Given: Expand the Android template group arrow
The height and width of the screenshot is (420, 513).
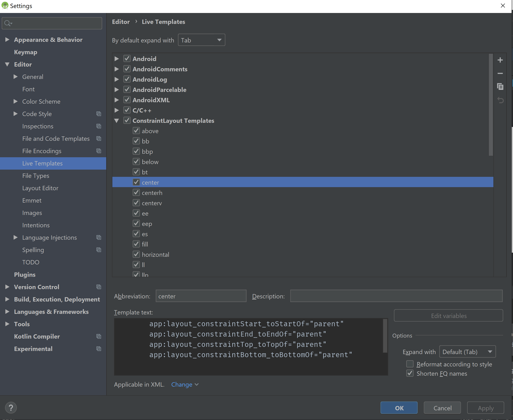Looking at the screenshot, I should tap(117, 59).
